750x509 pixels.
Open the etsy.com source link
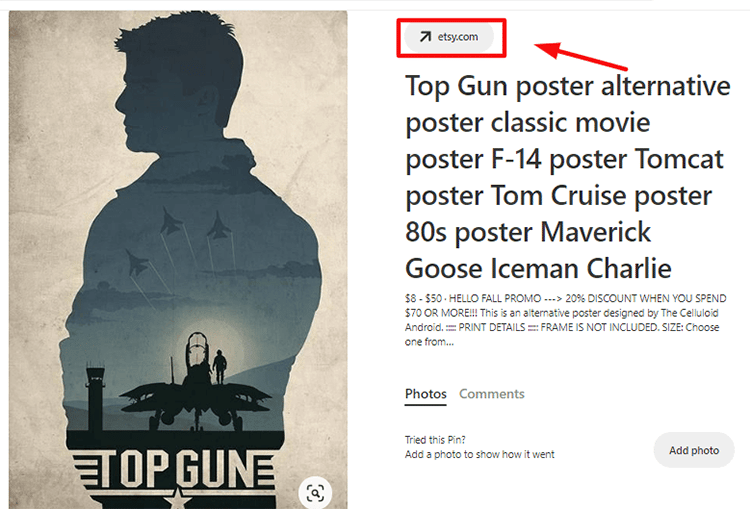pos(449,37)
